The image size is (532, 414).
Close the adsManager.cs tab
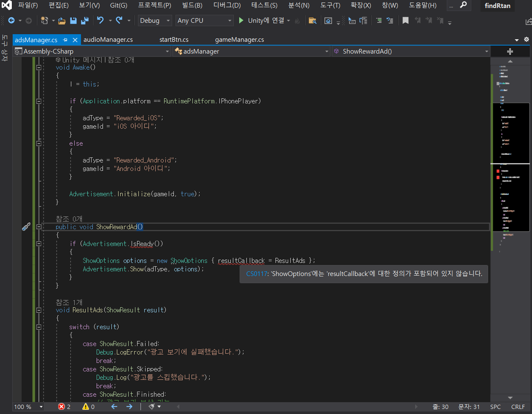(x=75, y=40)
